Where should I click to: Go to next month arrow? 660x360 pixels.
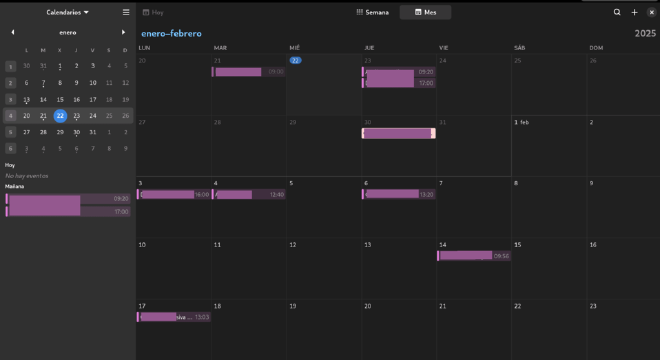pyautogui.click(x=123, y=32)
